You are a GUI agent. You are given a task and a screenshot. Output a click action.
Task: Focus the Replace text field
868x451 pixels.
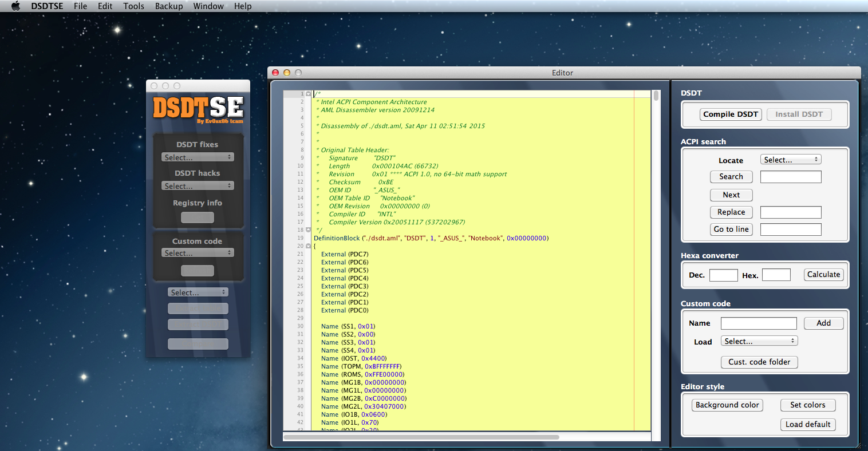click(791, 212)
